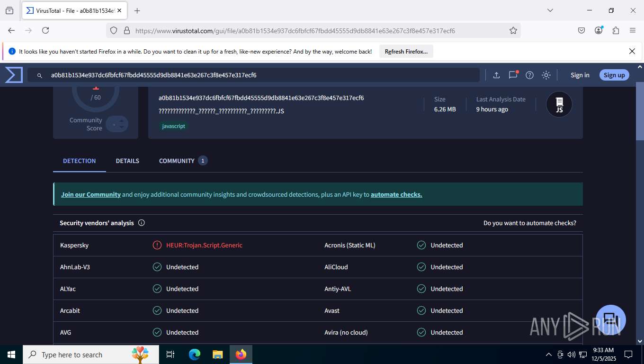The width and height of the screenshot is (644, 364).
Task: Click the search magnifier icon in VirusTotal bar
Action: point(40,75)
